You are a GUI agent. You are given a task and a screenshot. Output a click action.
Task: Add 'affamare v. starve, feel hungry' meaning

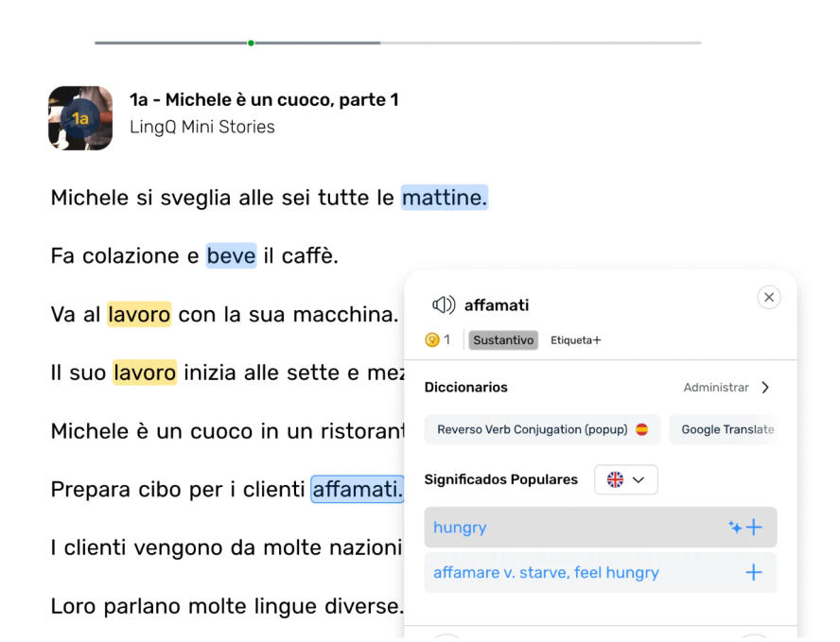pos(754,572)
